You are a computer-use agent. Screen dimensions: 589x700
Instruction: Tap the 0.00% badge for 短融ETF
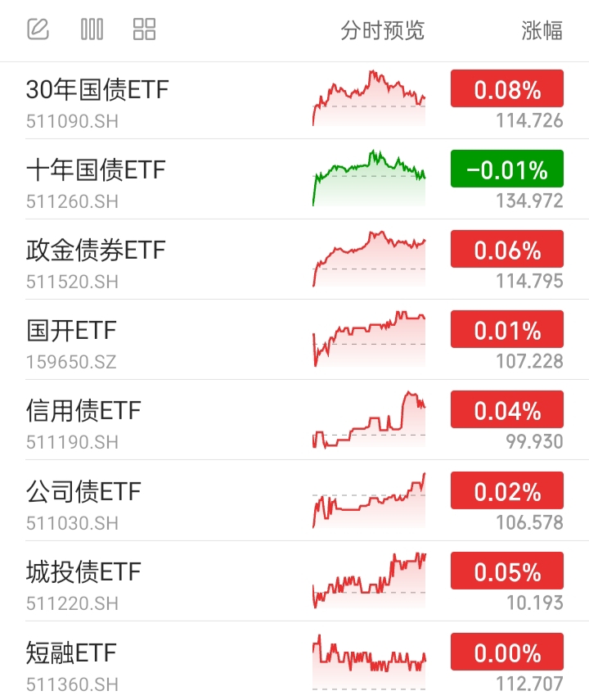point(507,652)
